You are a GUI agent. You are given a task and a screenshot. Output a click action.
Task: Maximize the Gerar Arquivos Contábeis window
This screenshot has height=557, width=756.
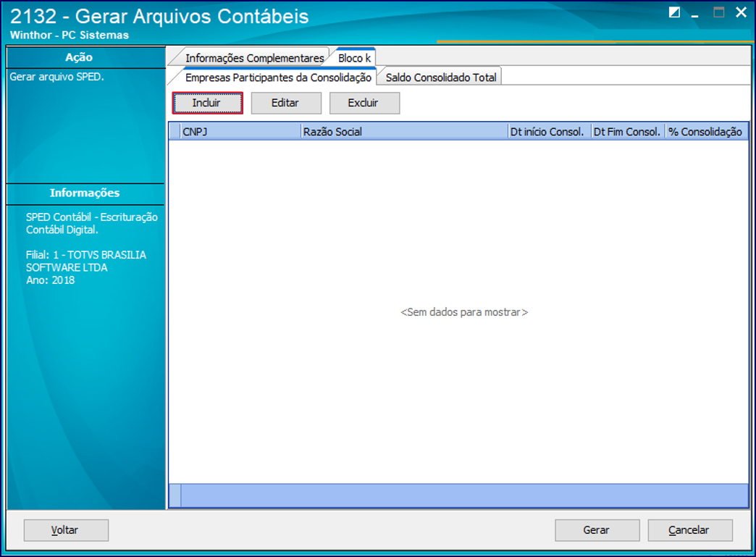(x=719, y=12)
